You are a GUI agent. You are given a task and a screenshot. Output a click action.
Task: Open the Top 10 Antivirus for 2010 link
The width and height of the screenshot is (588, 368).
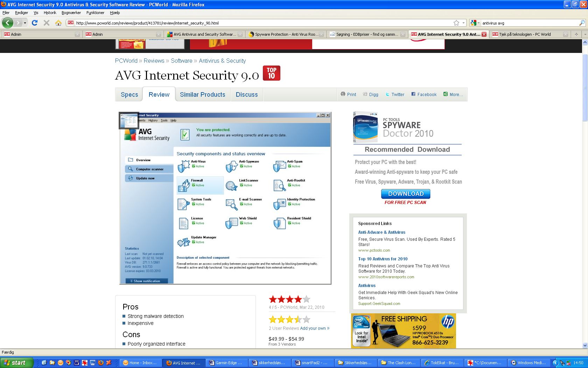[x=383, y=259]
